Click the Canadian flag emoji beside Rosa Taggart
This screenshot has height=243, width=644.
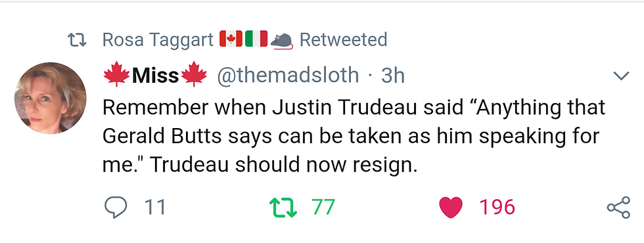(x=231, y=39)
